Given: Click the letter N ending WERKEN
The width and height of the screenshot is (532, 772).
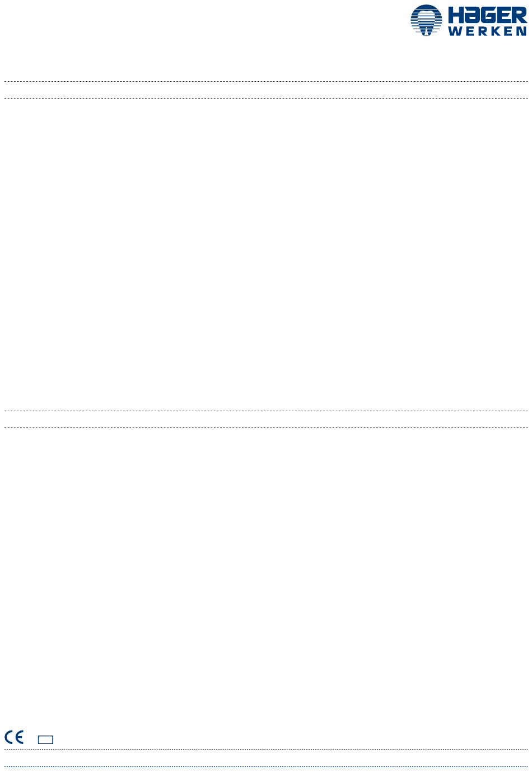Looking at the screenshot, I should click(x=522, y=32).
